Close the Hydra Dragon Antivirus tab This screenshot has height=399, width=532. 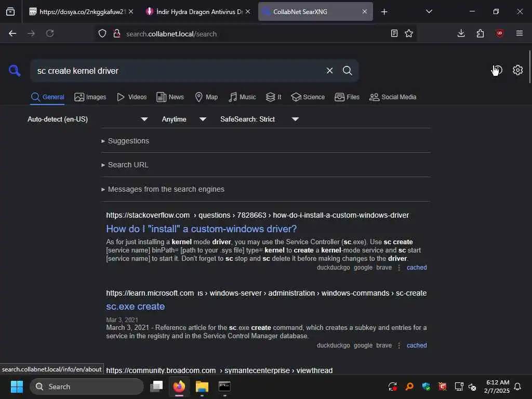click(x=248, y=11)
